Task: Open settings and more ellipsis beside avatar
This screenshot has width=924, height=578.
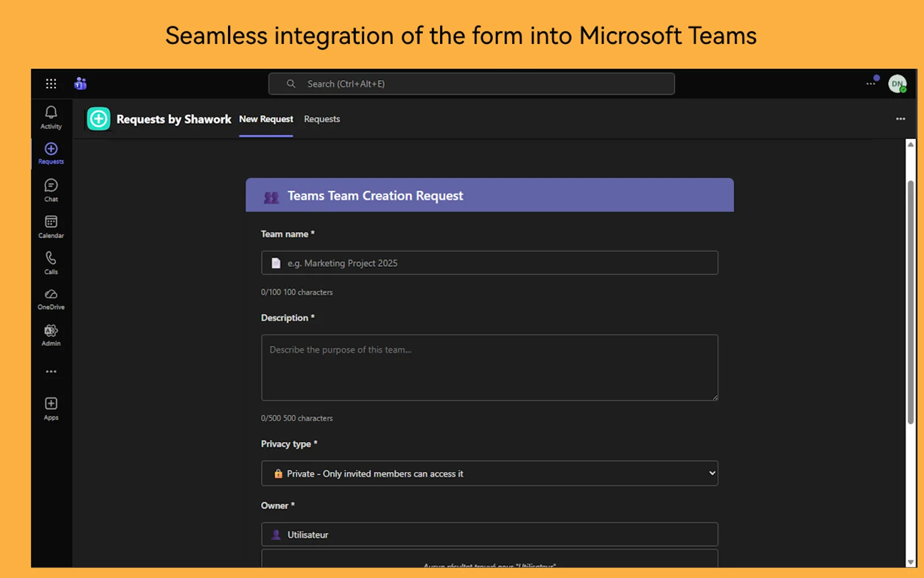Action: click(x=871, y=84)
